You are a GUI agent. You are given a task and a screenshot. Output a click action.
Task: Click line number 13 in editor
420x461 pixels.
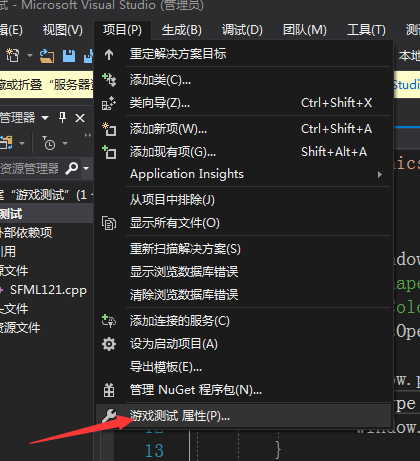point(154,451)
